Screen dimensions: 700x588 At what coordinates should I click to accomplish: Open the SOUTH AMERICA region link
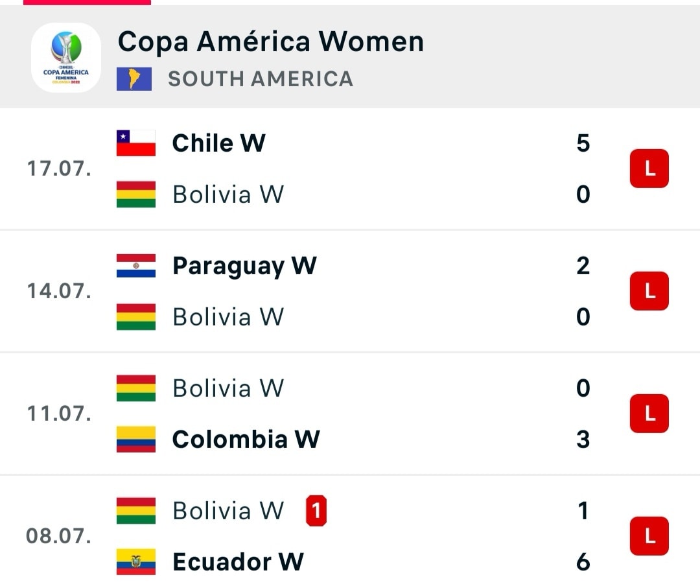click(x=261, y=79)
